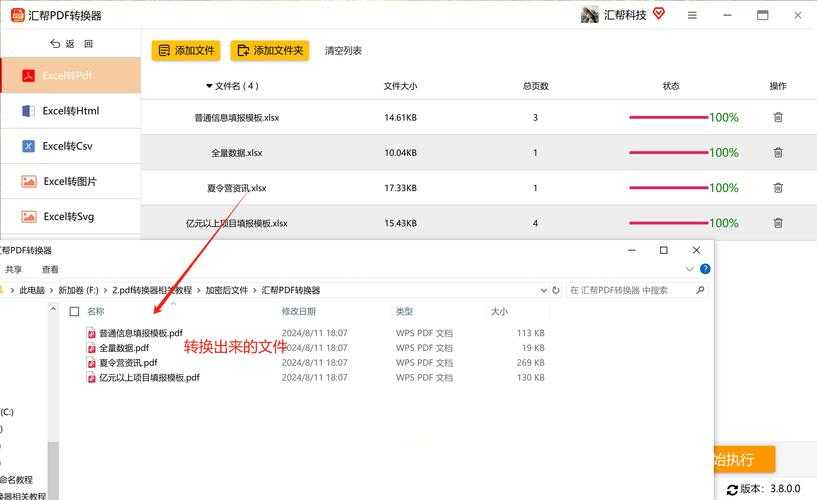Image resolution: width=817 pixels, height=500 pixels.
Task: Switch to Excel转Csv mode
Action: (71, 146)
